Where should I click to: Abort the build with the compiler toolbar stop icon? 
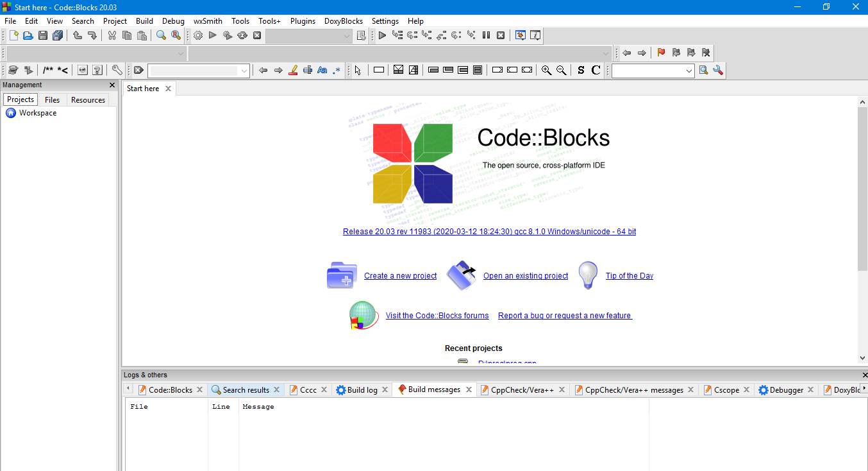257,35
